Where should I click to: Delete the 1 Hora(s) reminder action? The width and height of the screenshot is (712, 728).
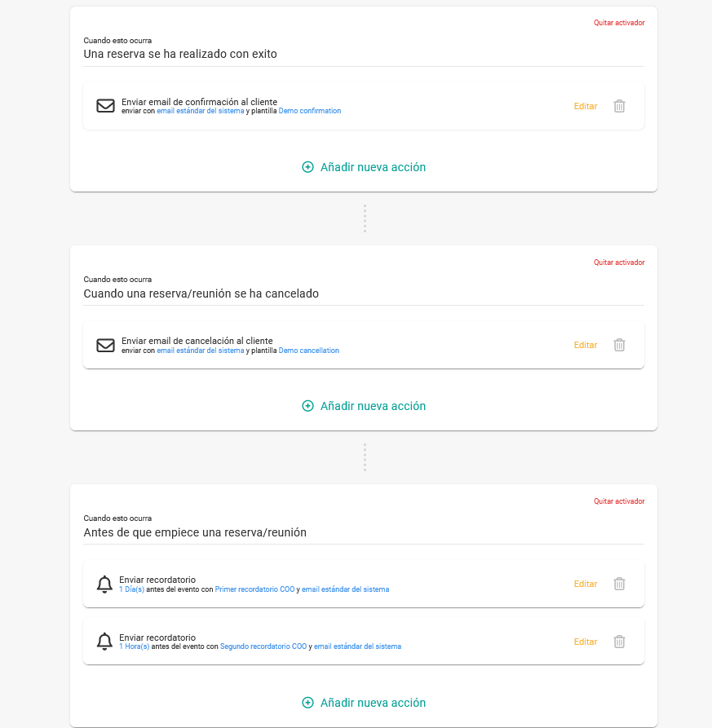tap(619, 642)
